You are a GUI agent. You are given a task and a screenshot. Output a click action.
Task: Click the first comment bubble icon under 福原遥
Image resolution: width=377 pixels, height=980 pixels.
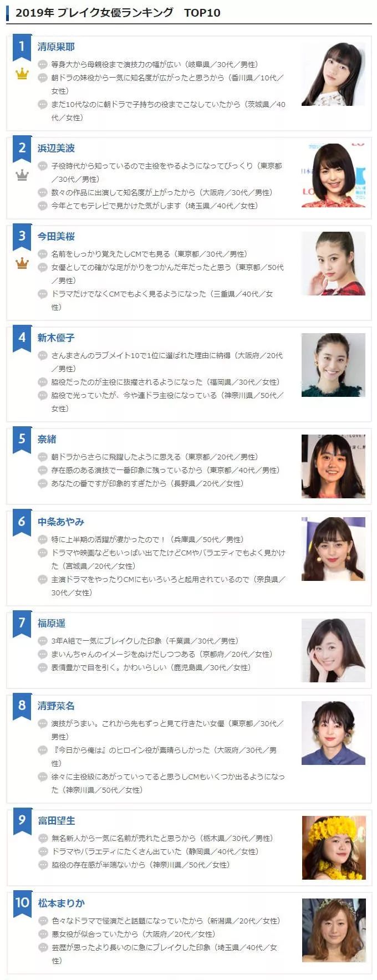[43, 641]
